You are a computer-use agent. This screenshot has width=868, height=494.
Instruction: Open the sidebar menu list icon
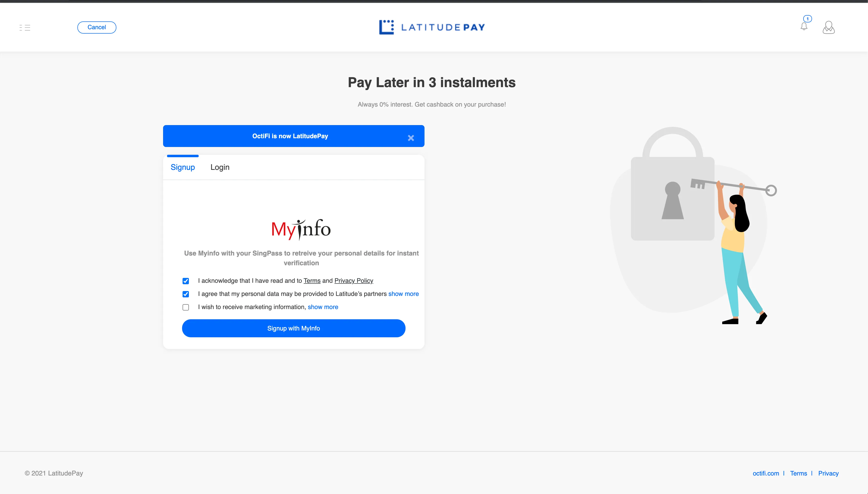point(25,27)
